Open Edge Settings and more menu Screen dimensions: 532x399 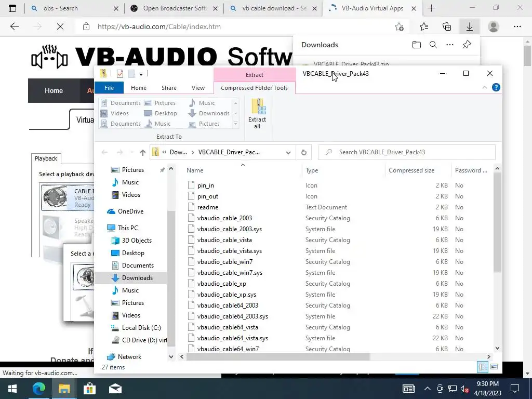click(x=517, y=26)
